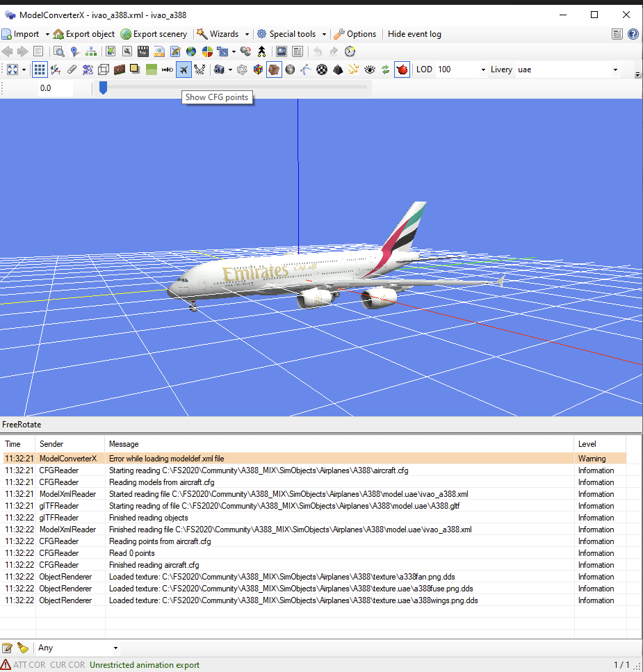Toggle the Show CFG points airplane icon
The image size is (643, 672).
pos(184,69)
